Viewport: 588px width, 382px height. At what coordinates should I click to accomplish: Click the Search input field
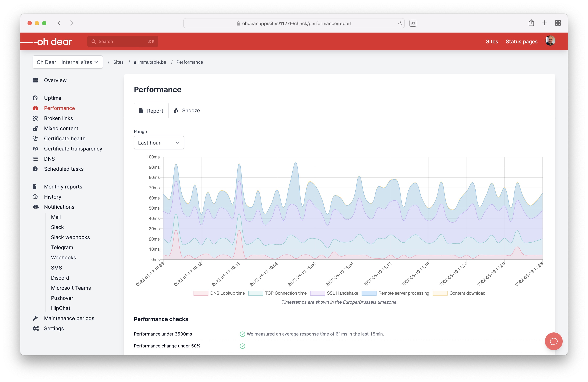click(x=123, y=41)
